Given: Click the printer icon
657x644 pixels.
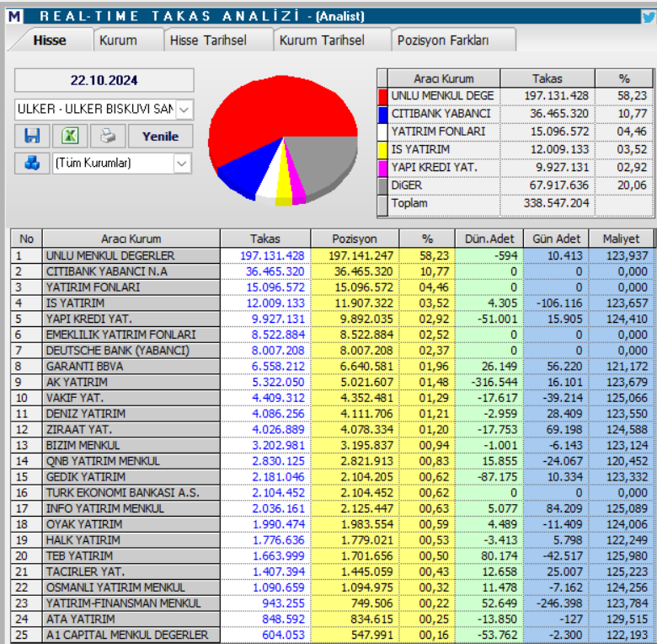Looking at the screenshot, I should tap(108, 137).
